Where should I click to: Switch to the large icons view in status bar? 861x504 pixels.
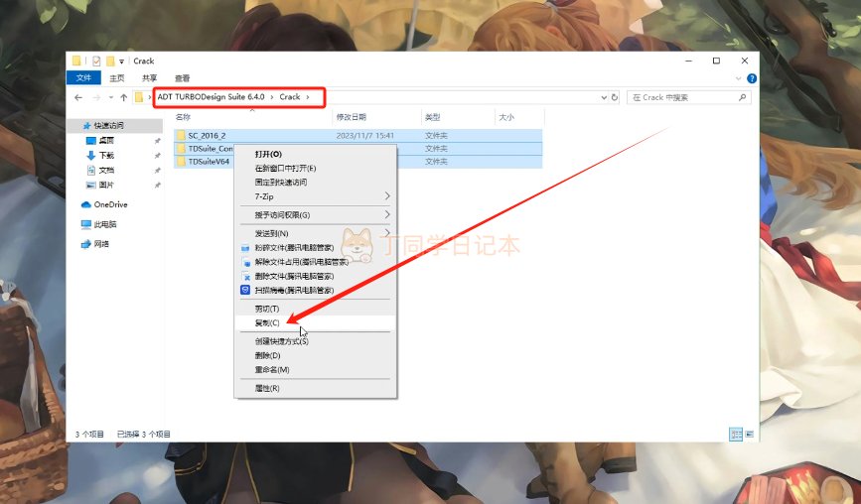tap(748, 434)
